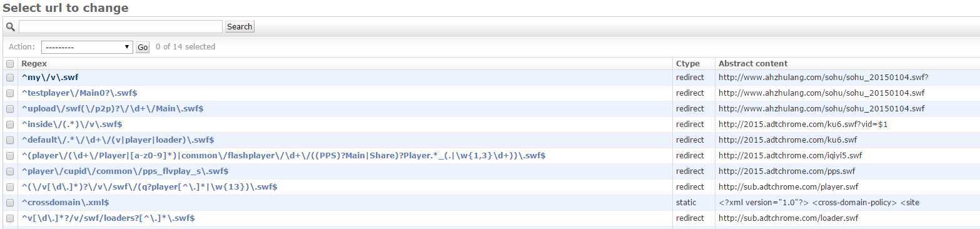980x229 pixels.
Task: Check the box for upload swf p2p row
Action: tap(10, 109)
